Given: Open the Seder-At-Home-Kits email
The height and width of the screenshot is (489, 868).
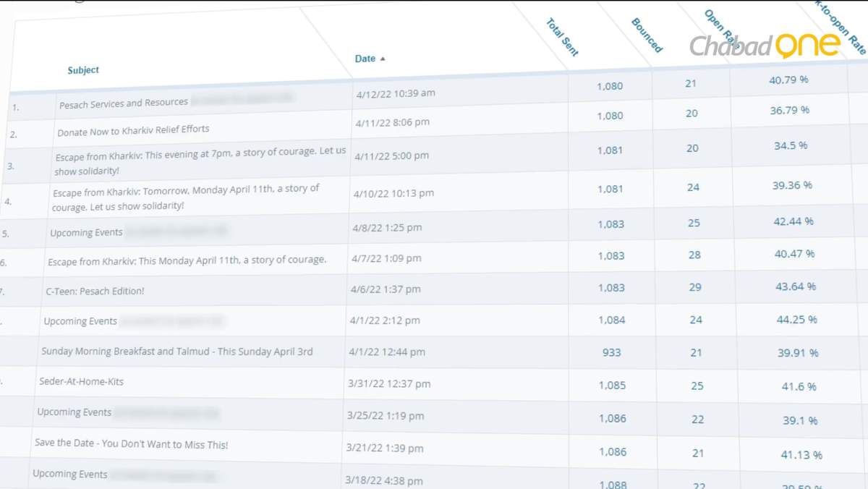Looking at the screenshot, I should pos(81,381).
